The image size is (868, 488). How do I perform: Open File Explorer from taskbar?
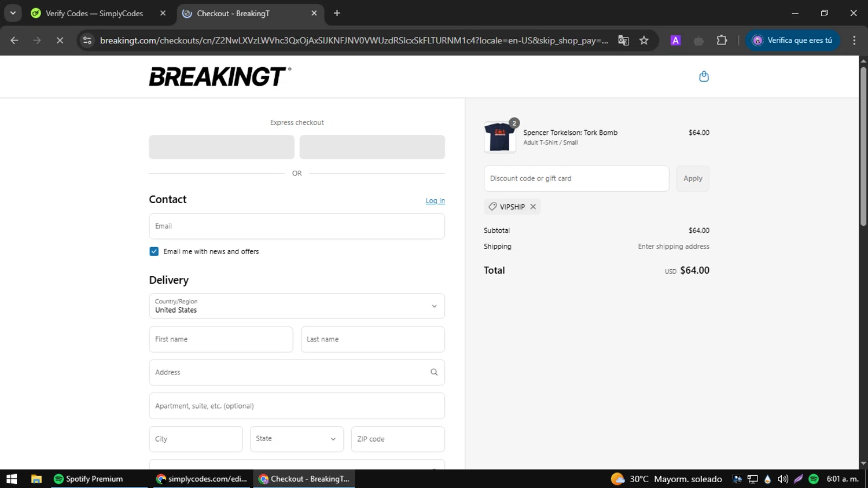pos(36,479)
